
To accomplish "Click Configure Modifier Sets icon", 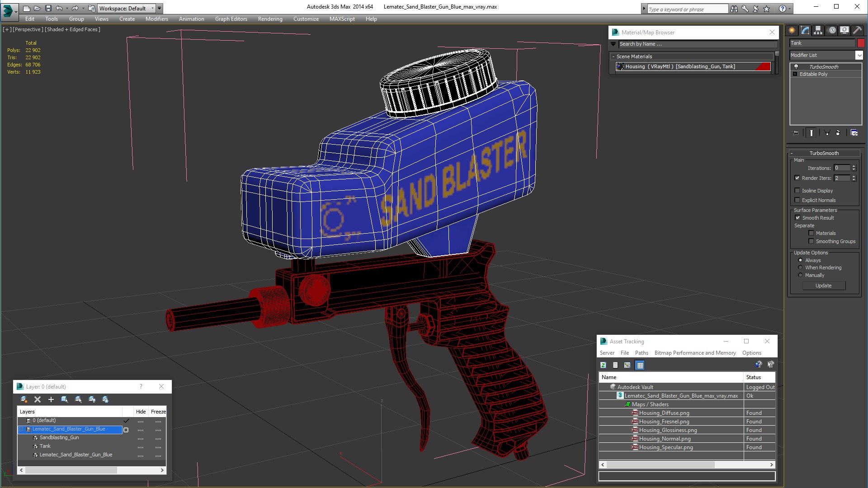I will pos(854,133).
